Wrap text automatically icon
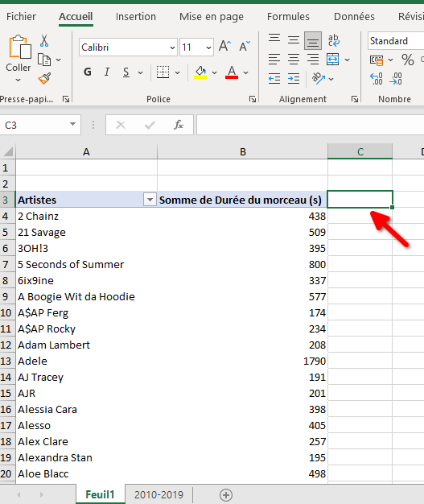The width and height of the screenshot is (424, 504). (333, 40)
